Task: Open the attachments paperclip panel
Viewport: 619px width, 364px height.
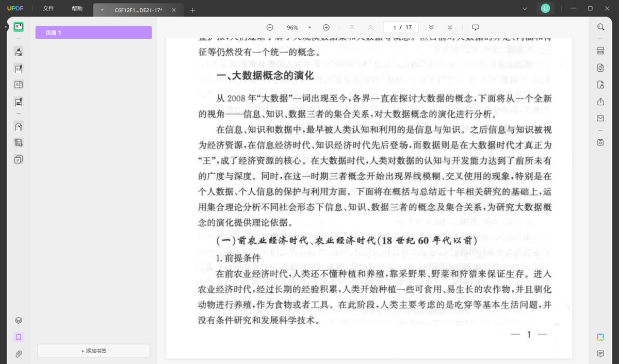Action: pos(19,354)
